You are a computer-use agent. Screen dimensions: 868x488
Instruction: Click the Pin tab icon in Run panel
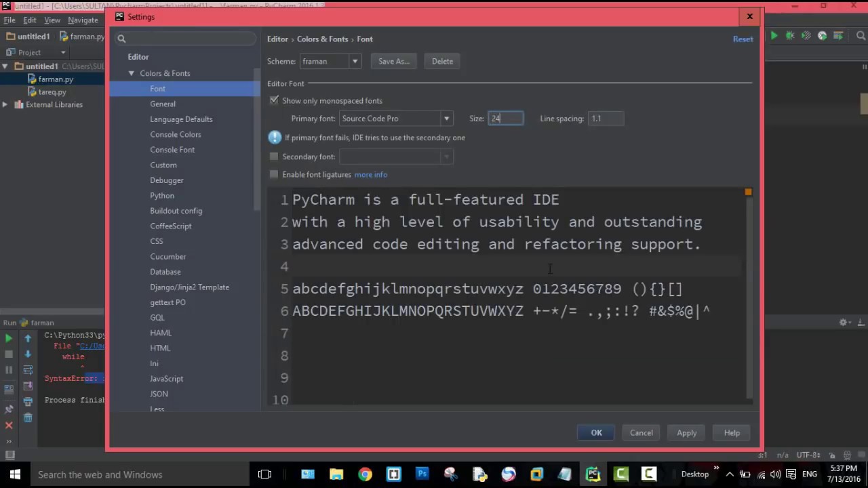point(9,409)
